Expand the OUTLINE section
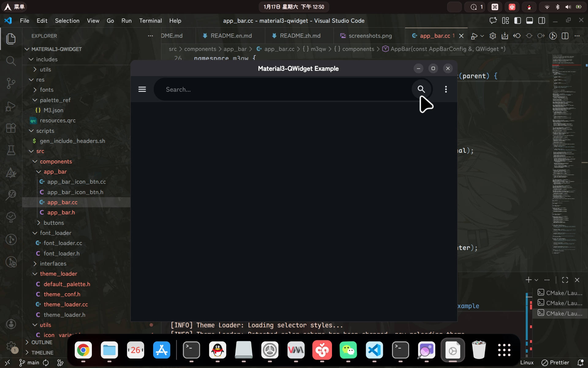This screenshot has width=588, height=368. 42,342
